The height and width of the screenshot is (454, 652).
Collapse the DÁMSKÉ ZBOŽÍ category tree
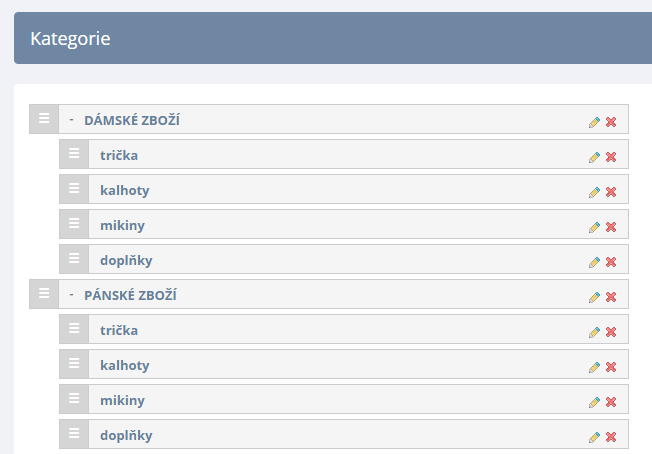tap(72, 120)
